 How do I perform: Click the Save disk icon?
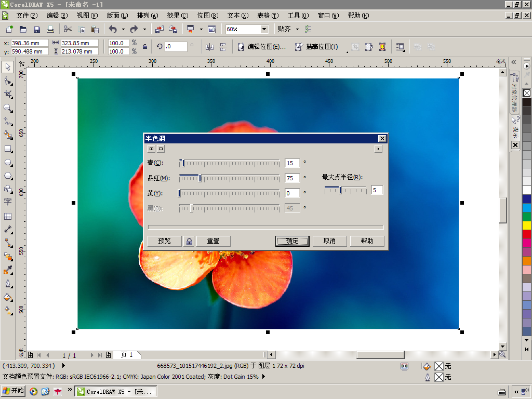tap(37, 29)
